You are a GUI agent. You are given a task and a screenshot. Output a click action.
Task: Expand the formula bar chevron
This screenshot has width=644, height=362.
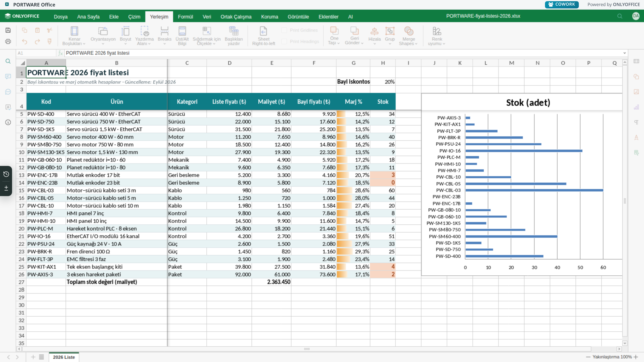[624, 53]
